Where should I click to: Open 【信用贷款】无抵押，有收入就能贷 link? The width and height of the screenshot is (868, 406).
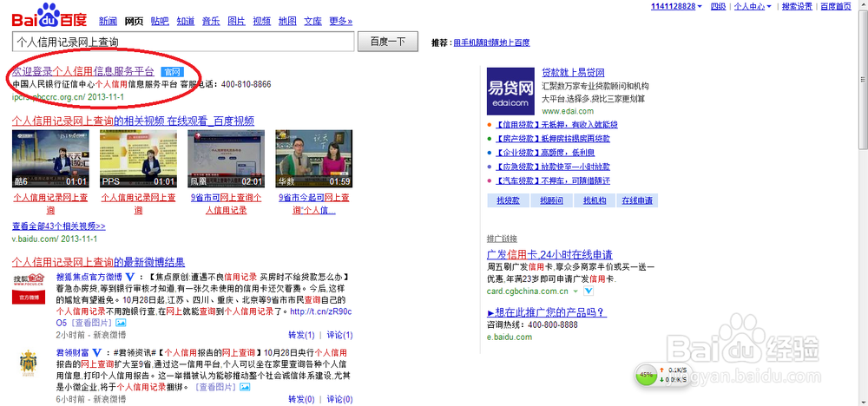coord(556,124)
